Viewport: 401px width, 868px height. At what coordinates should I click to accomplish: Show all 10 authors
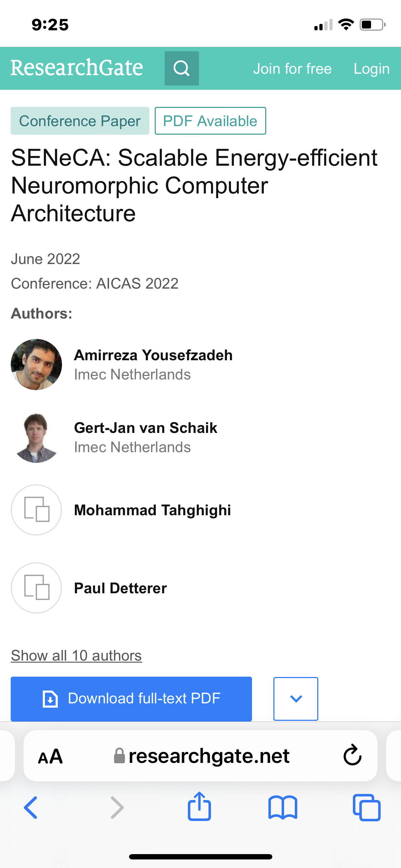[76, 656]
